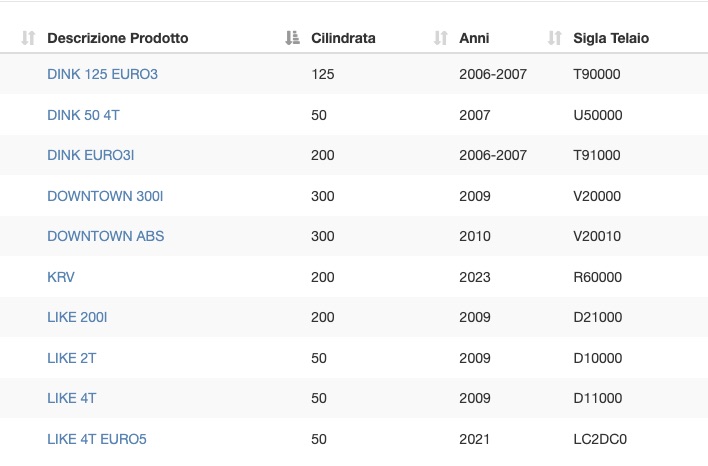Click sort icon beside Descrizione Prodotto

(x=28, y=38)
